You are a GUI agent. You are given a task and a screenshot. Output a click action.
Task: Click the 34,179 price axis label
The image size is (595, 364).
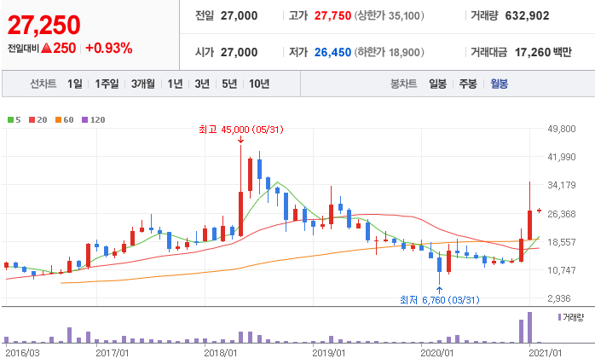click(562, 185)
